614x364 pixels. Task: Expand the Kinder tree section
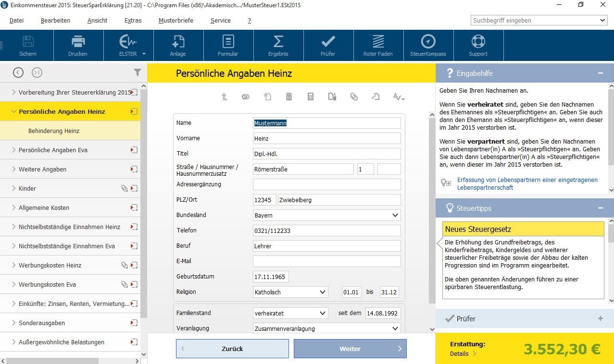pos(14,188)
